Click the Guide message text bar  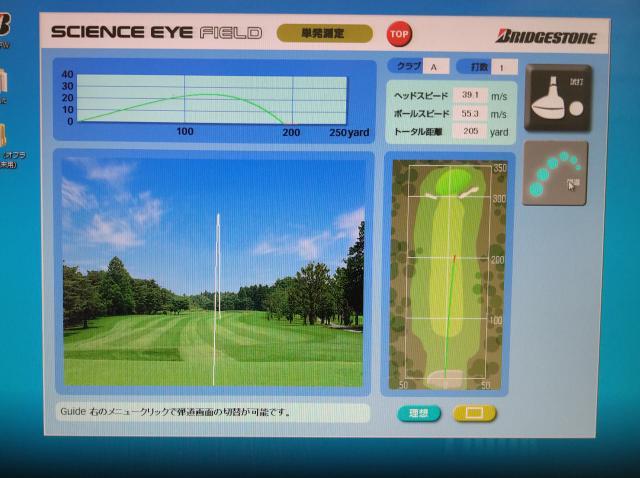click(213, 412)
